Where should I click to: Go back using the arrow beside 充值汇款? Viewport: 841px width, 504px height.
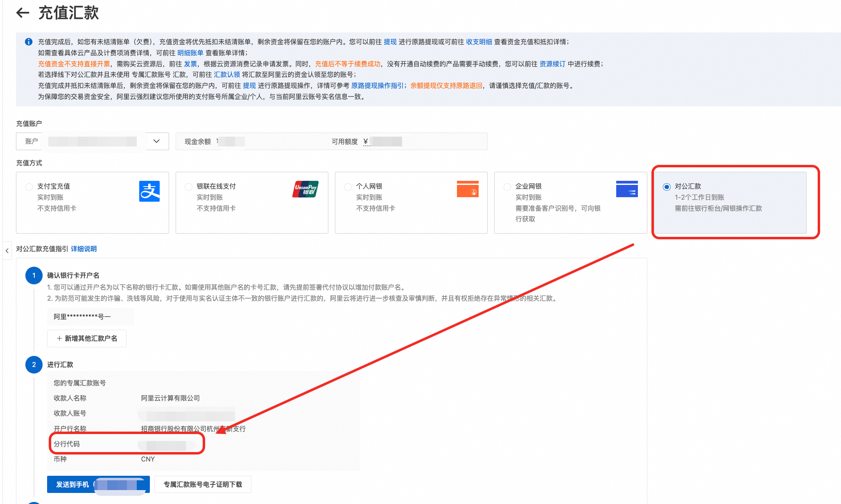pos(23,13)
